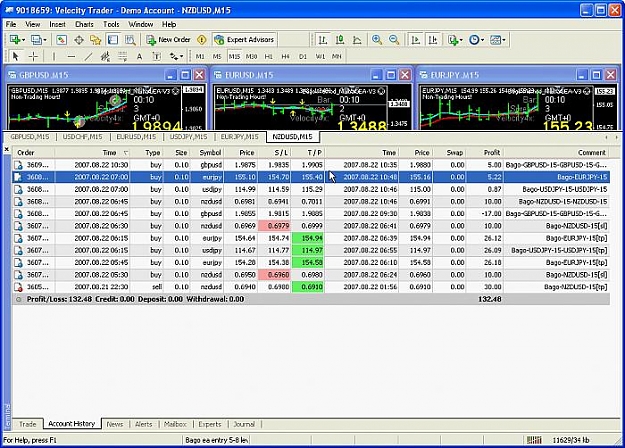Select the arrow cursor tool
Viewport: 625px width, 448px height.
point(16,56)
